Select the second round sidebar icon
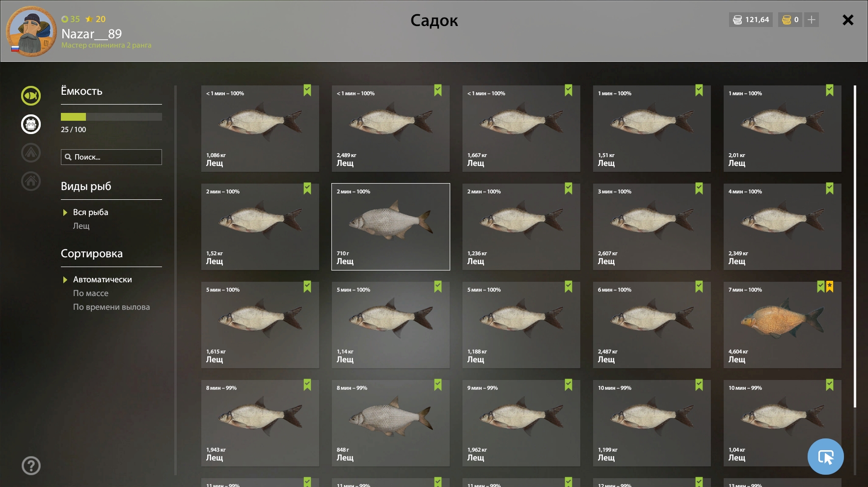The width and height of the screenshot is (868, 487). tap(30, 124)
